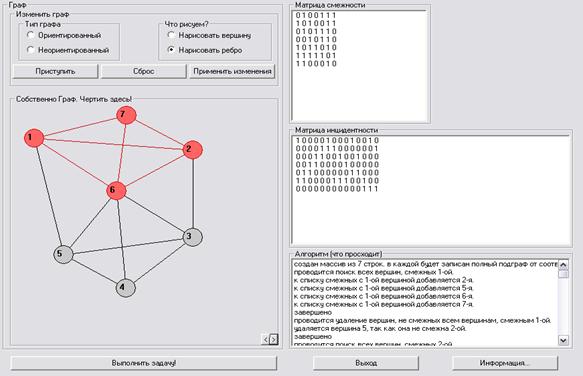Click the Выход button
The width and height of the screenshot is (583, 376).
click(366, 363)
